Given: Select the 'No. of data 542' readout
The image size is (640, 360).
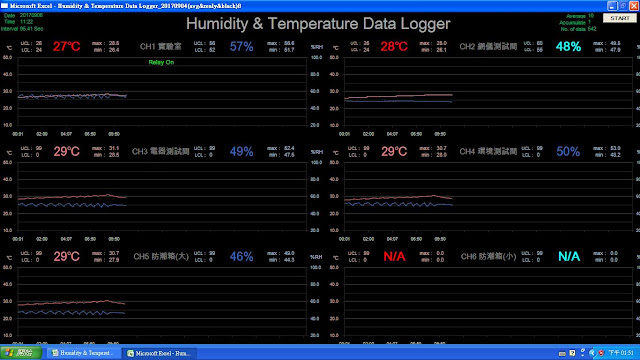Looking at the screenshot, I should coord(578,29).
